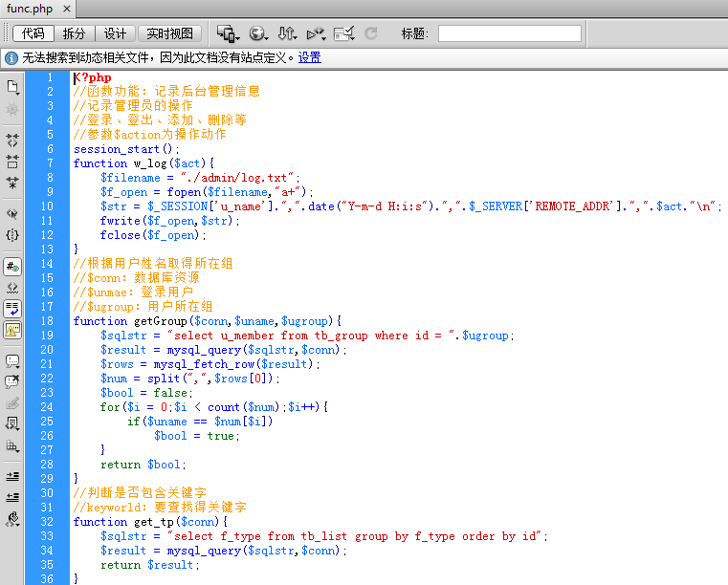
Task: Toggle syntax error alerts info bar
Action: (12, 330)
